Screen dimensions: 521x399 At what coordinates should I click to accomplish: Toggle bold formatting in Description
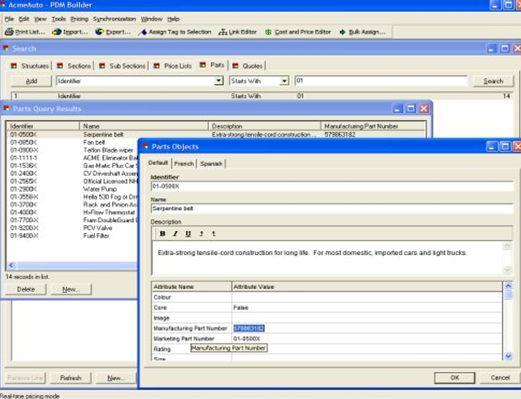click(x=162, y=234)
